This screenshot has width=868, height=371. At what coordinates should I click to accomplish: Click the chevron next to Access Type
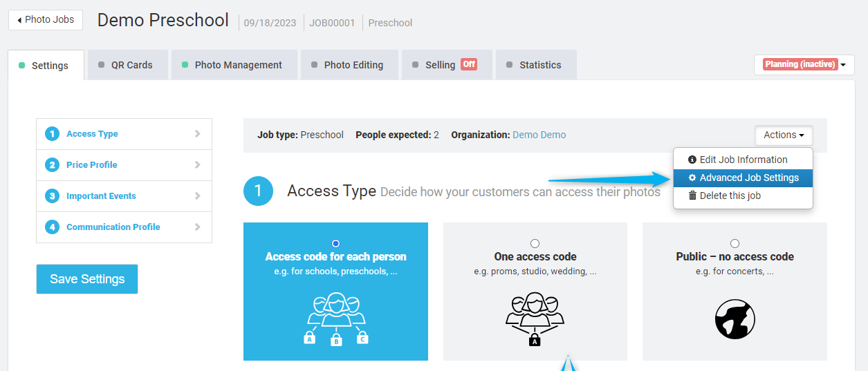click(197, 134)
